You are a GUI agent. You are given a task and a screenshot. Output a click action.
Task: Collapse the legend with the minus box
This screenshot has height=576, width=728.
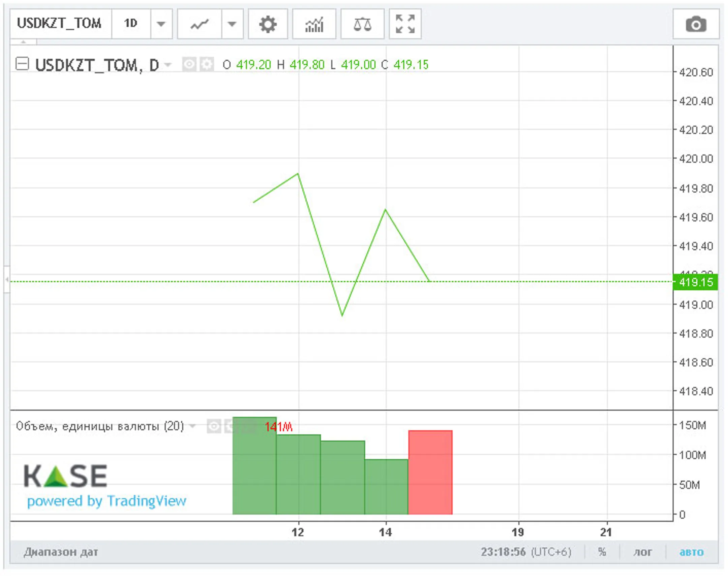click(22, 64)
